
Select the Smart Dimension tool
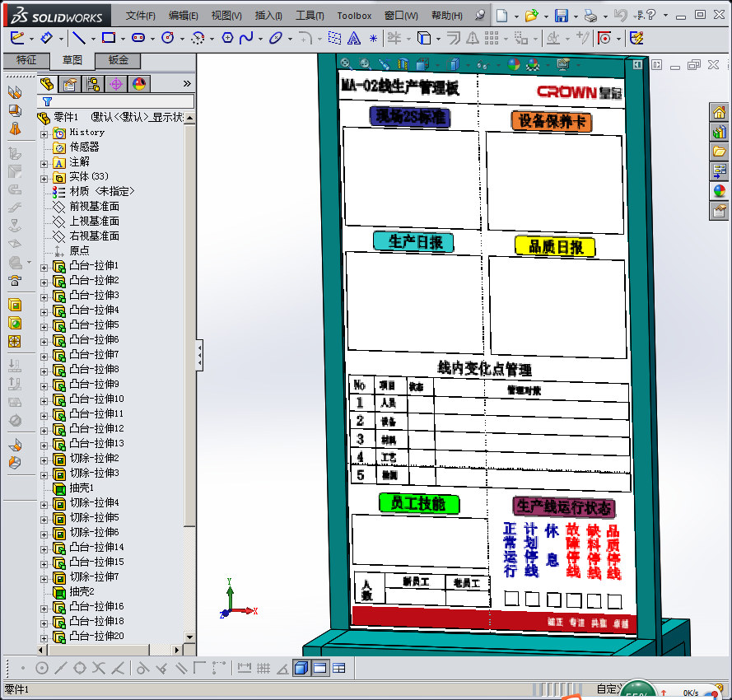click(47, 38)
